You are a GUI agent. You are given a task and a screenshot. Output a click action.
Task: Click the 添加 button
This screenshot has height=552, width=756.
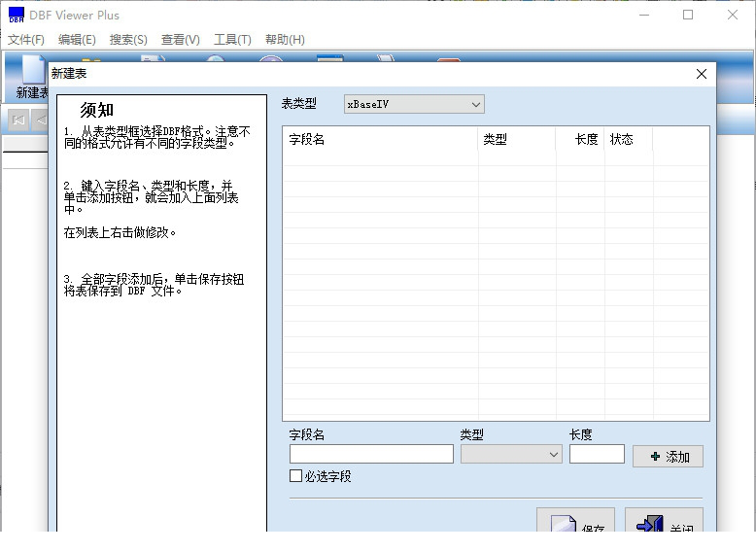668,456
